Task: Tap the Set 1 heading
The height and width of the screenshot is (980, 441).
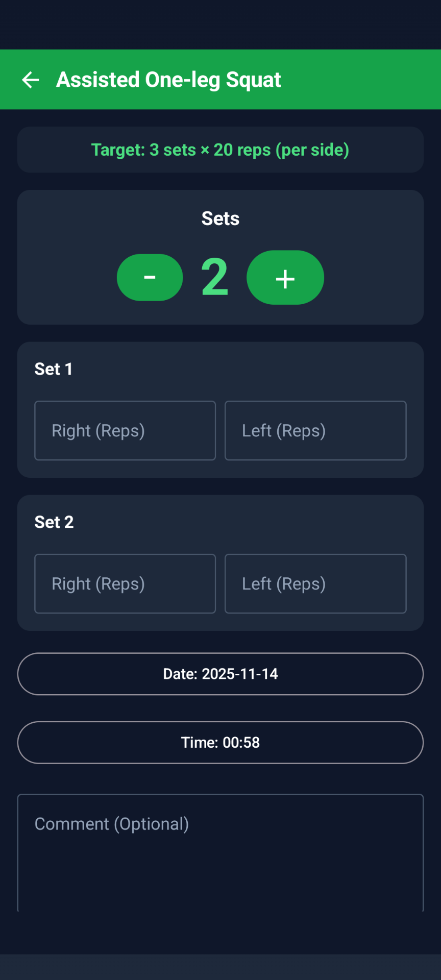Action: tap(54, 369)
